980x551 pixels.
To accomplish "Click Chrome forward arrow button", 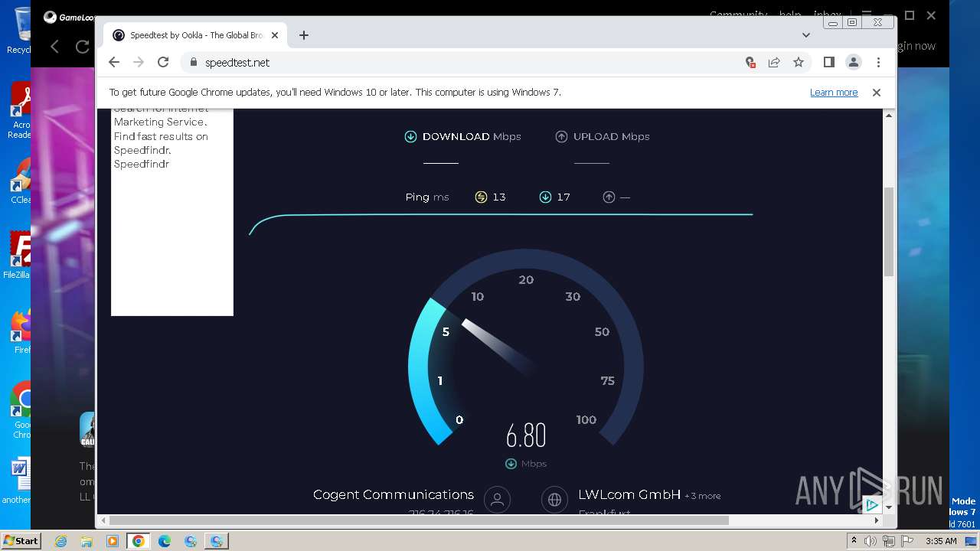I will tap(139, 63).
